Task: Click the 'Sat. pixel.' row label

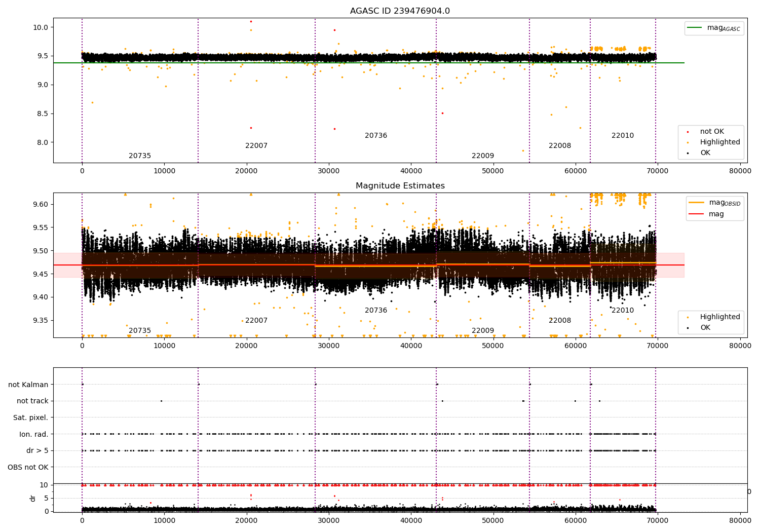Action: (30, 417)
